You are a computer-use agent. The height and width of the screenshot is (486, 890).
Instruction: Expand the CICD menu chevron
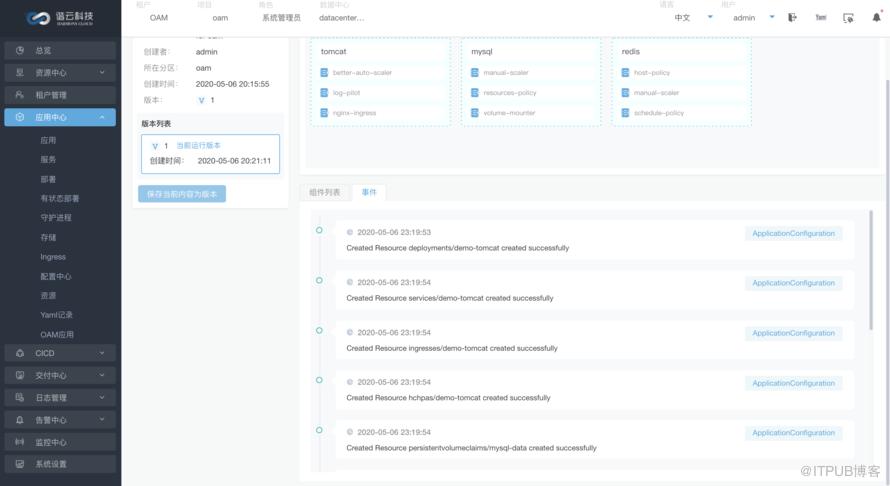102,353
